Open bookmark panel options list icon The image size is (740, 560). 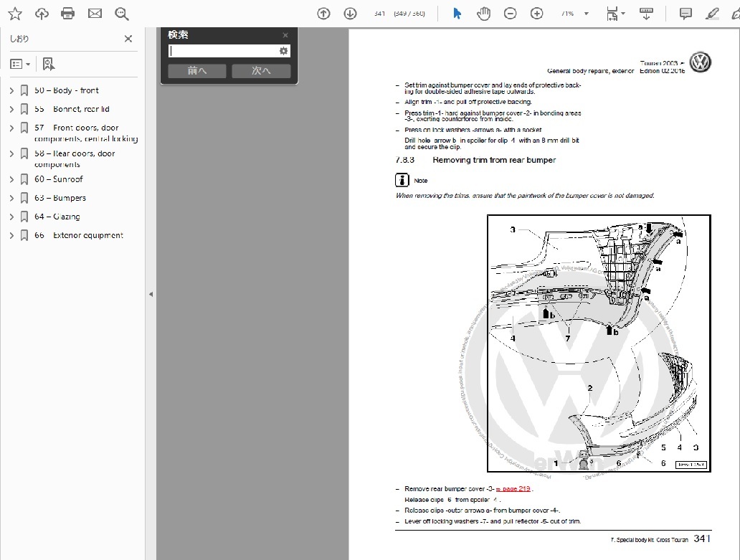point(20,64)
